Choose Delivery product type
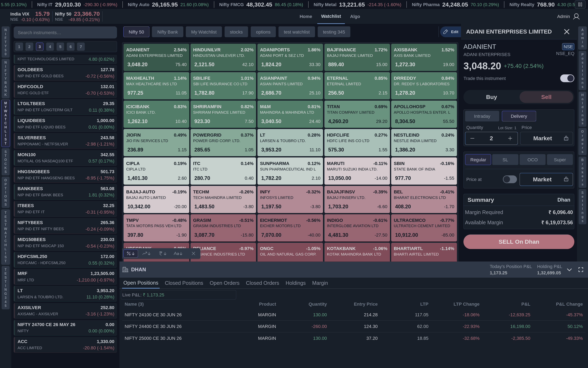588x368 pixels. tap(519, 116)
